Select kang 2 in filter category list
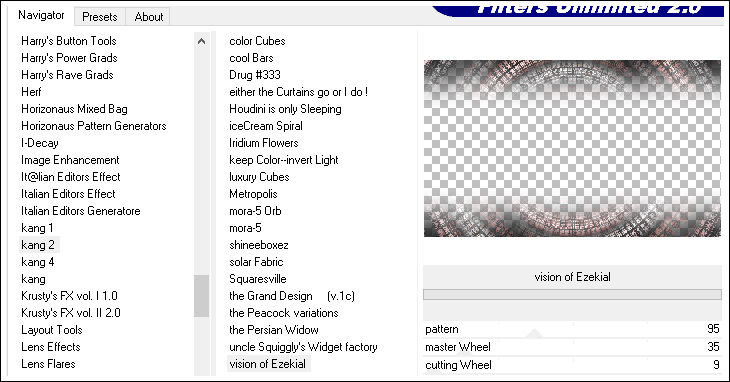The height and width of the screenshot is (382, 730). click(39, 245)
